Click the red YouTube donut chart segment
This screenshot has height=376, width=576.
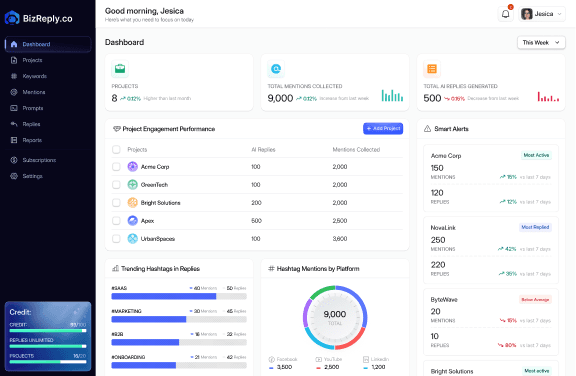tap(352, 340)
